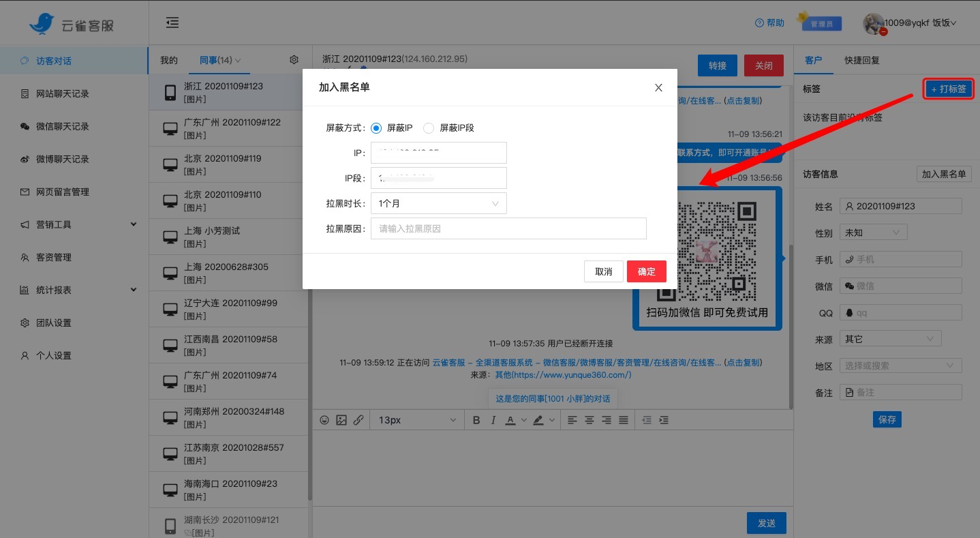Screen dimensions: 980x538
Task: Expand the 同事(14) colleague list dropdown
Action: (219, 60)
